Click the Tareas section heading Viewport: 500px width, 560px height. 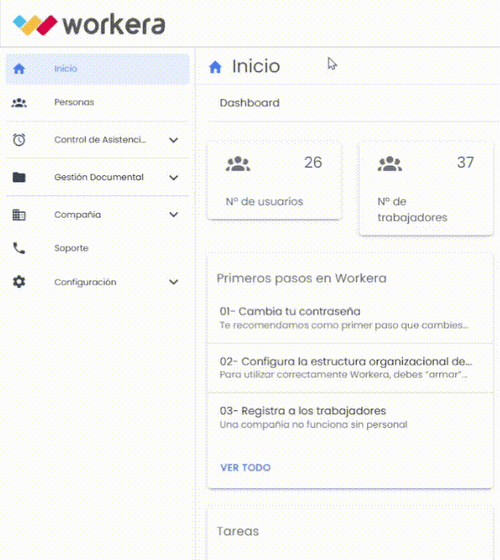point(238,531)
